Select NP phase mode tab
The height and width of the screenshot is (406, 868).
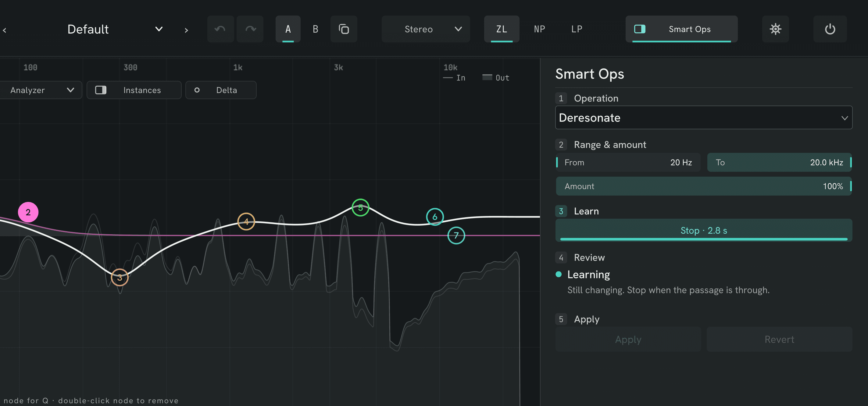pyautogui.click(x=539, y=29)
